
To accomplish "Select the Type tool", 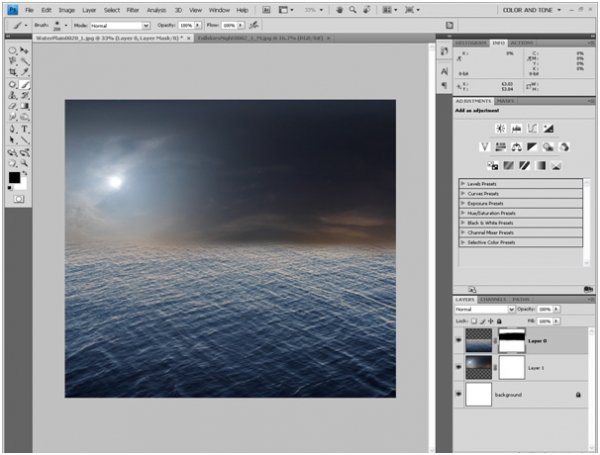I will click(24, 129).
